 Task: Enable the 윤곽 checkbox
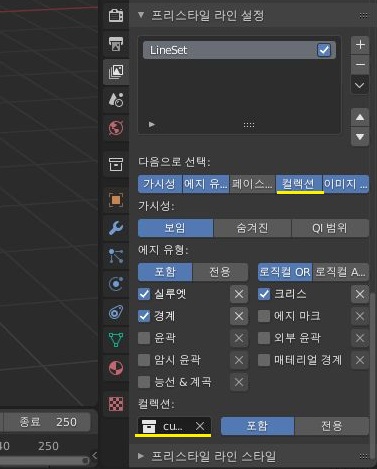144,338
